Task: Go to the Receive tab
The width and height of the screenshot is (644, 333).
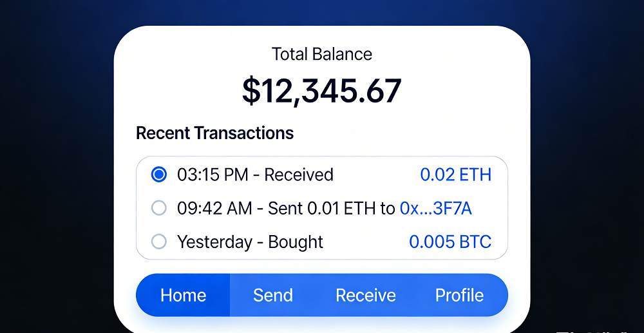Action: 366,295
